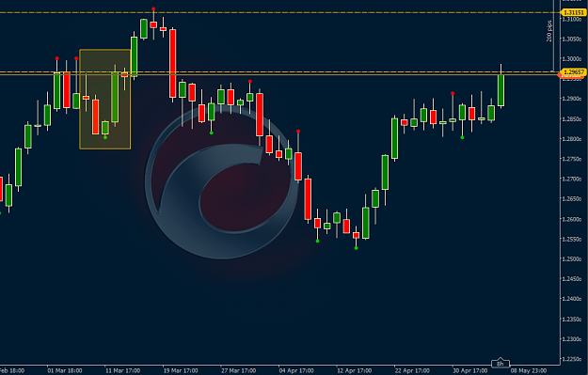Image resolution: width=588 pixels, height=375 pixels.
Task: Click the 08 May 23:00 date label
Action: pos(529,371)
